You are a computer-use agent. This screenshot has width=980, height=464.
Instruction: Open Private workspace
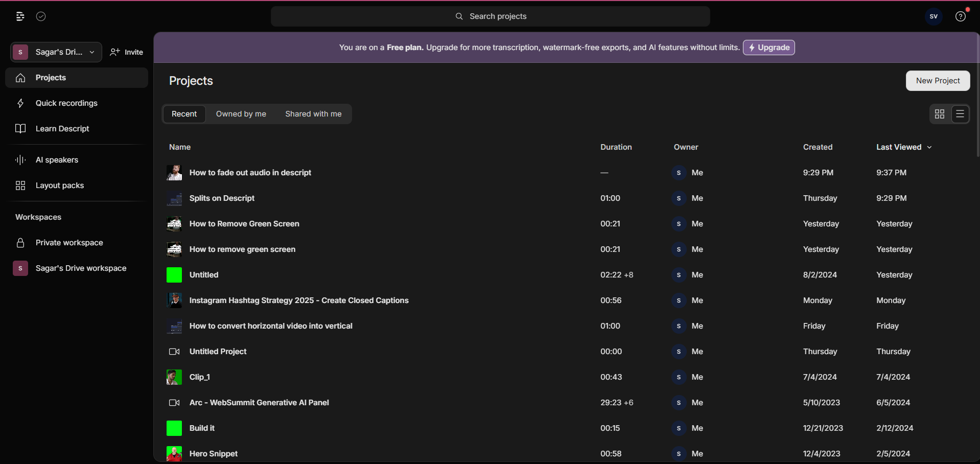tap(69, 243)
